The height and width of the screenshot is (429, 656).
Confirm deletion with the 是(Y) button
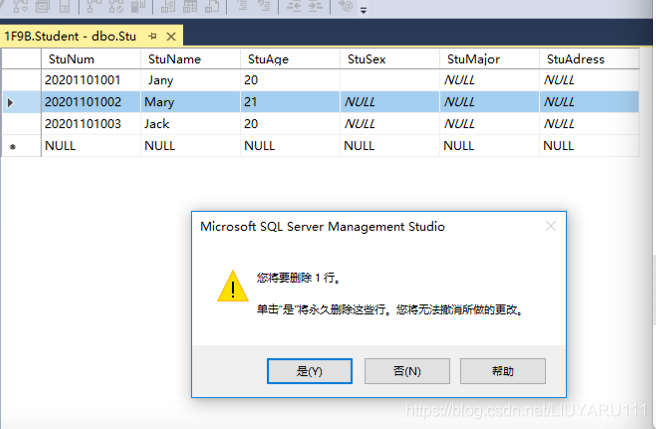(310, 371)
